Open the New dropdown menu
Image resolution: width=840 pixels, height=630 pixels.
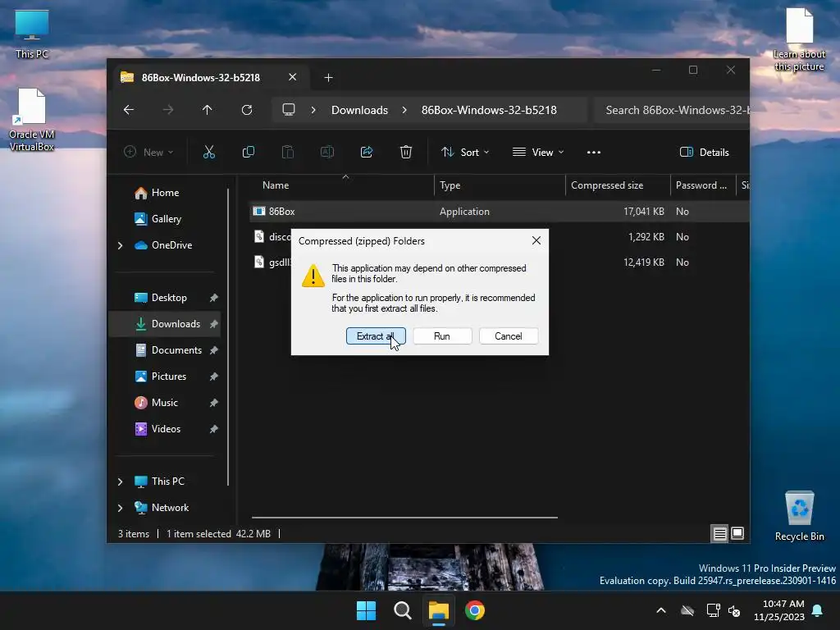click(148, 152)
